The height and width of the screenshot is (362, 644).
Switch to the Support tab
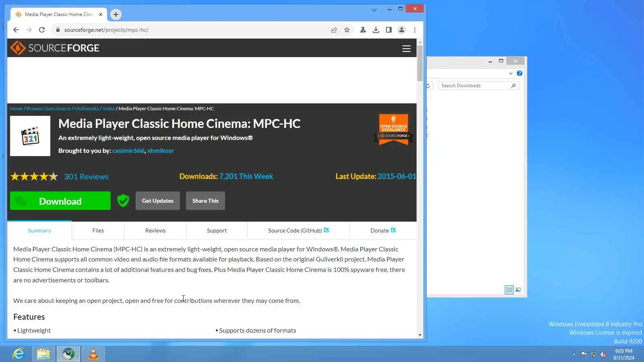[217, 230]
